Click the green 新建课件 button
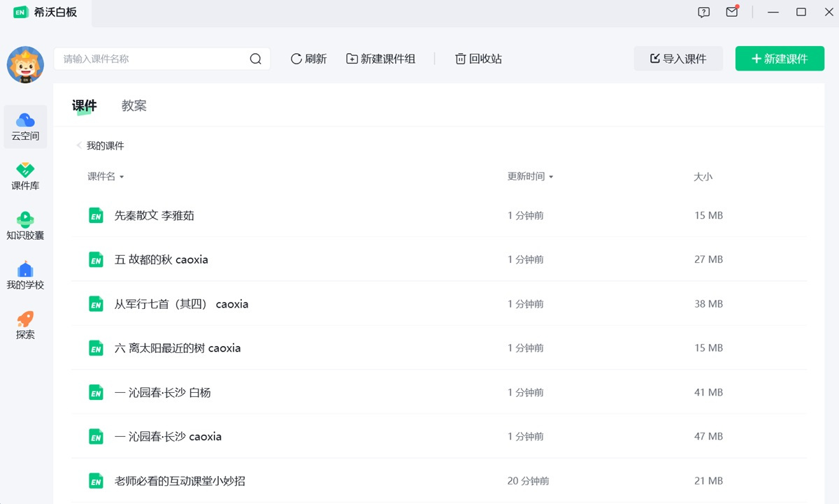 click(x=780, y=59)
